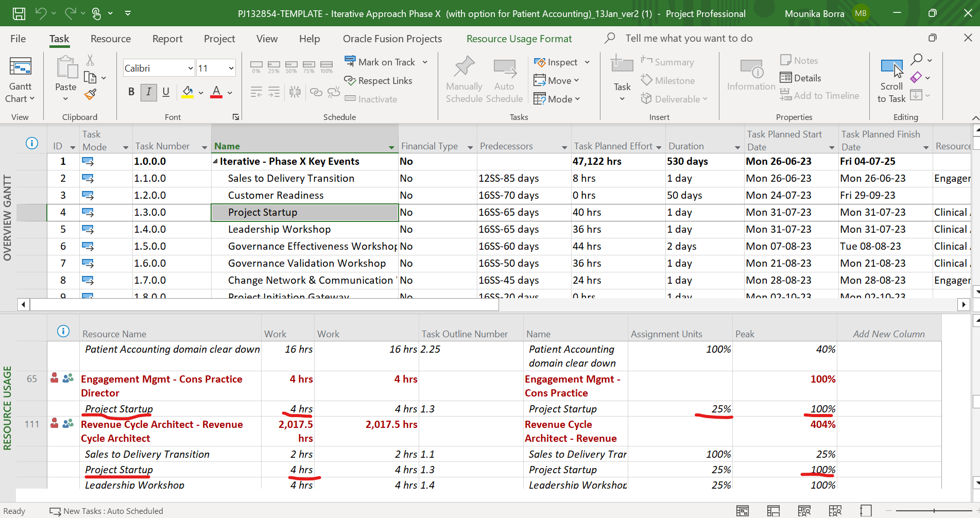Click Tell me what you want to do

689,38
